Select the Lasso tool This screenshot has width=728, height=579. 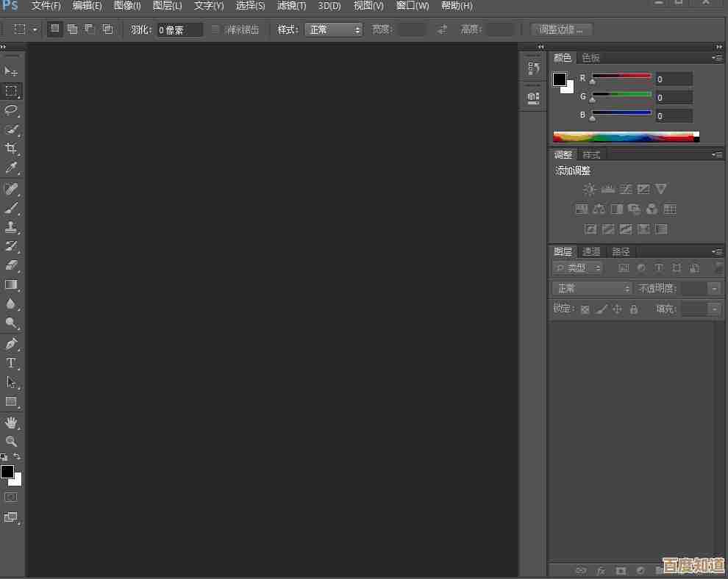[11, 110]
